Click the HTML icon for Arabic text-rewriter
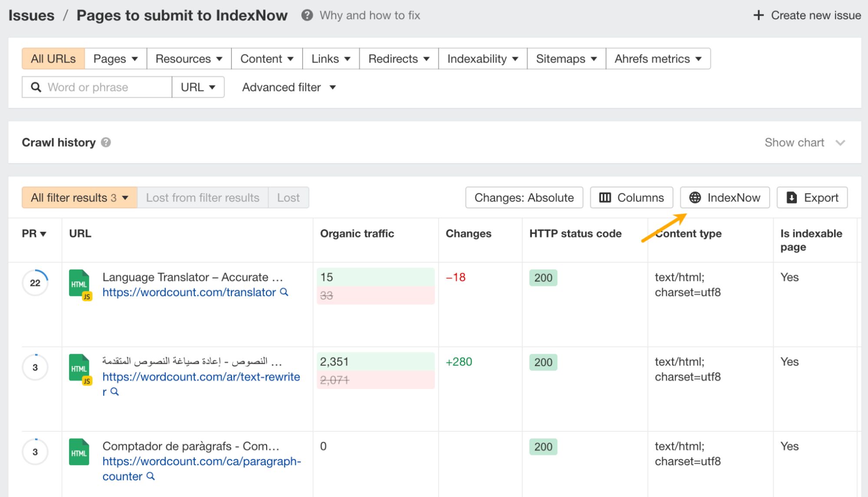The width and height of the screenshot is (868, 497). click(79, 368)
